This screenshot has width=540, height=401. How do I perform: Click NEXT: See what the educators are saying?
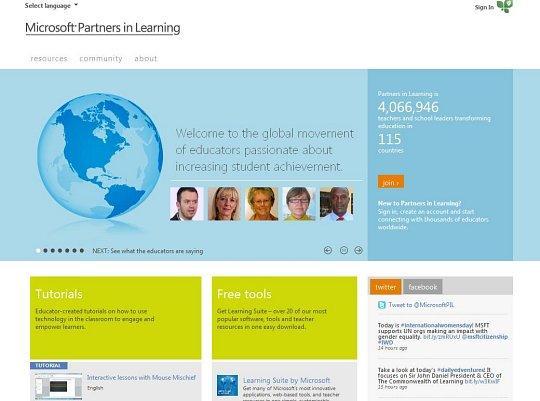coord(148,251)
